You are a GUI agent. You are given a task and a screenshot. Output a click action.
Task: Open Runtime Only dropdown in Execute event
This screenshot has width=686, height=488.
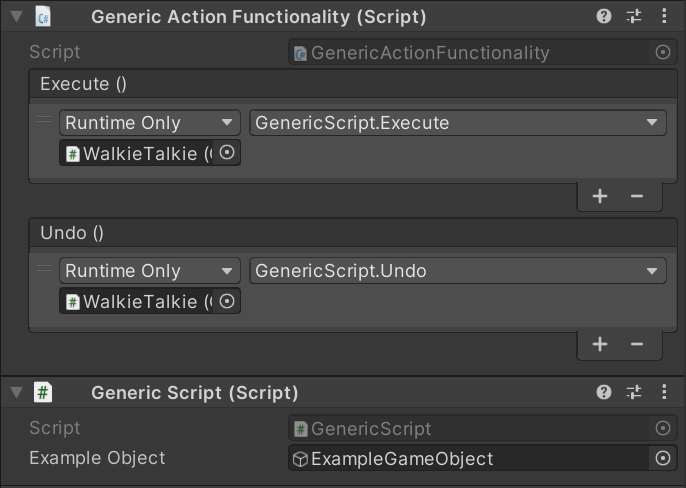(x=149, y=123)
